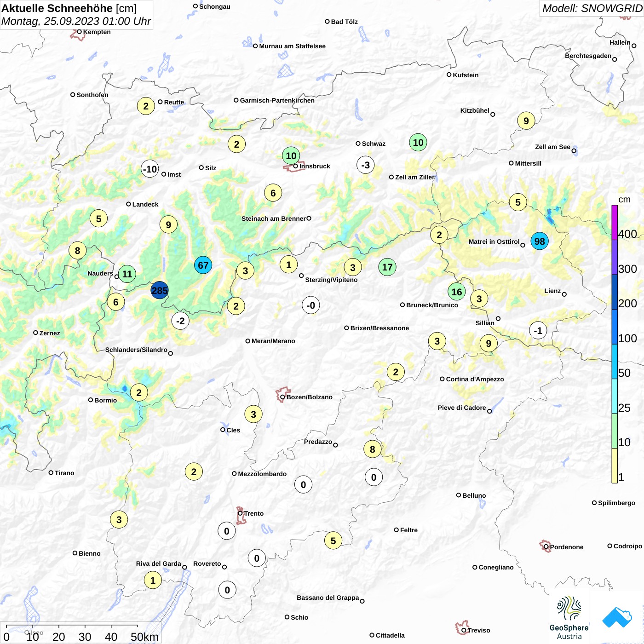
Task: Pick the pale cyan 25–50 cm legend swatch
Action: pos(615,396)
